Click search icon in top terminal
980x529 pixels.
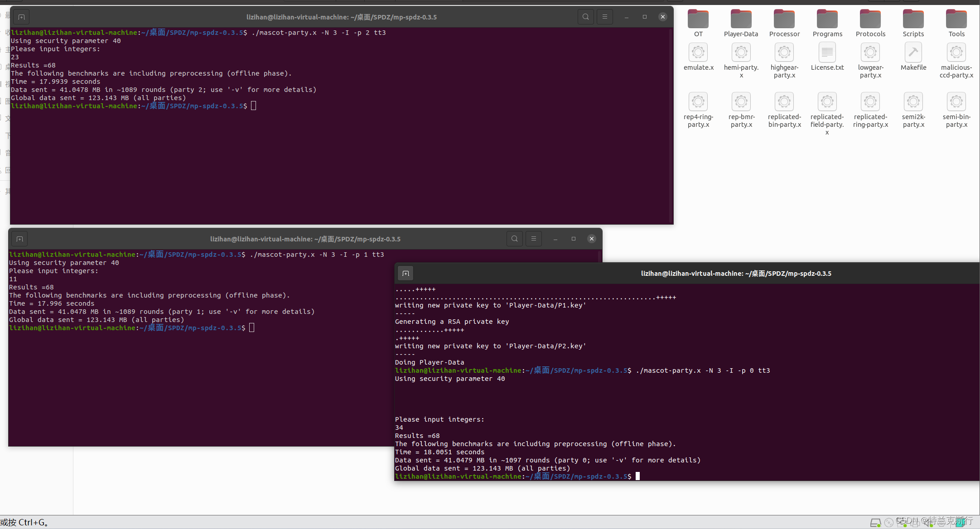coord(585,17)
